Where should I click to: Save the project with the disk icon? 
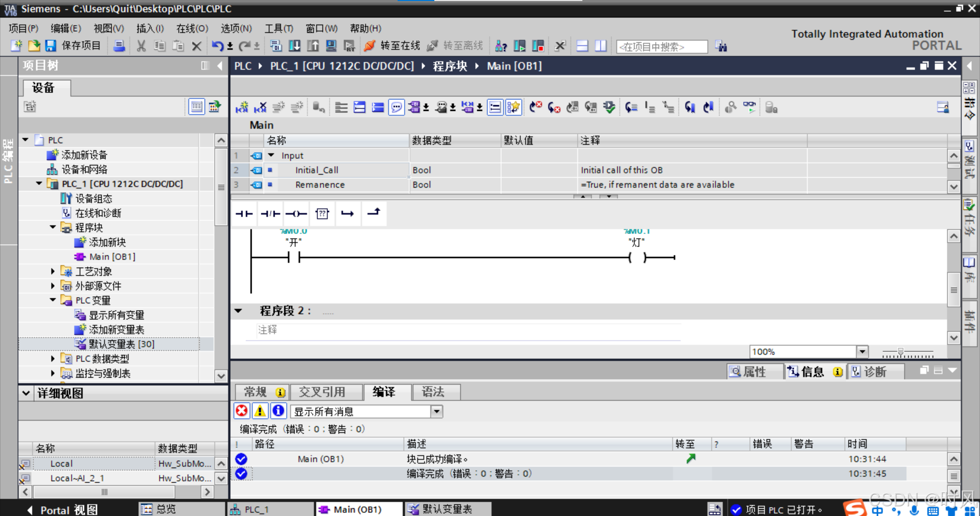51,46
